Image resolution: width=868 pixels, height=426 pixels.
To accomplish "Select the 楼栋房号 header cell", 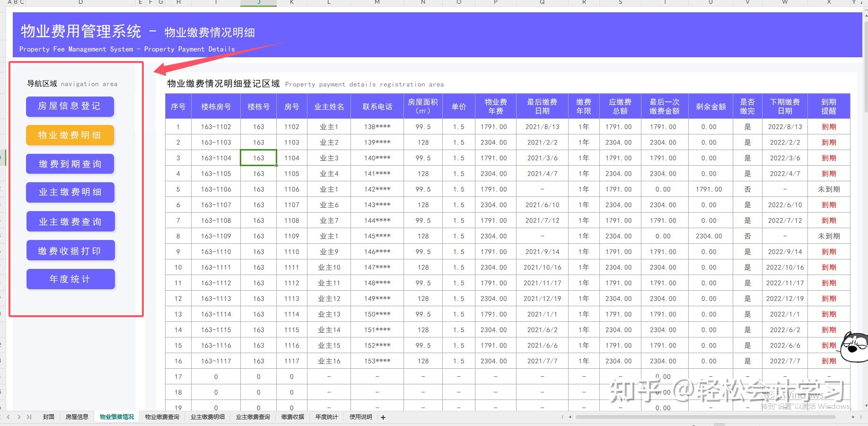I will click(x=216, y=106).
